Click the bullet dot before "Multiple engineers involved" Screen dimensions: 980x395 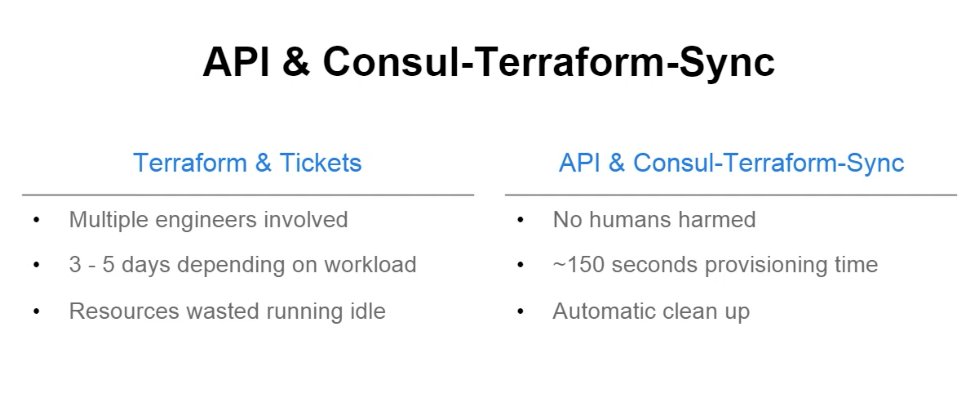[x=37, y=220]
